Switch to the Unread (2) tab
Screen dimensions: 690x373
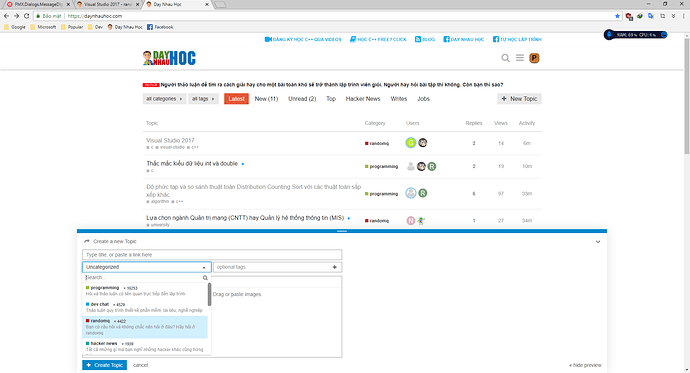point(302,99)
